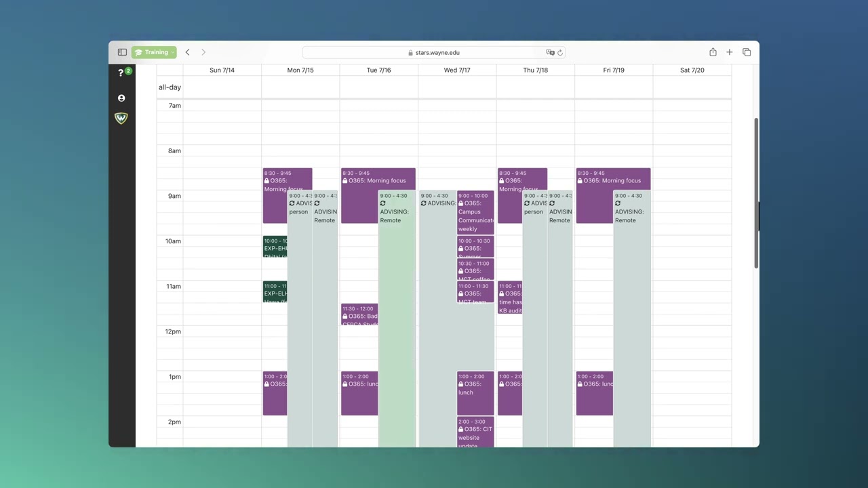Viewport: 868px width, 488px height.
Task: Show the tab overview icon
Action: 747,52
